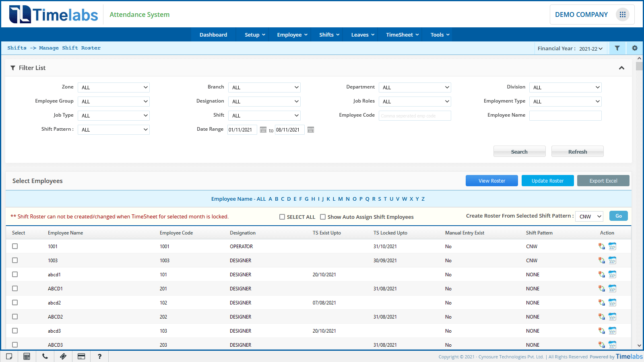Tick the checkbox beside abcd2
This screenshot has width=644, height=362.
point(15,302)
